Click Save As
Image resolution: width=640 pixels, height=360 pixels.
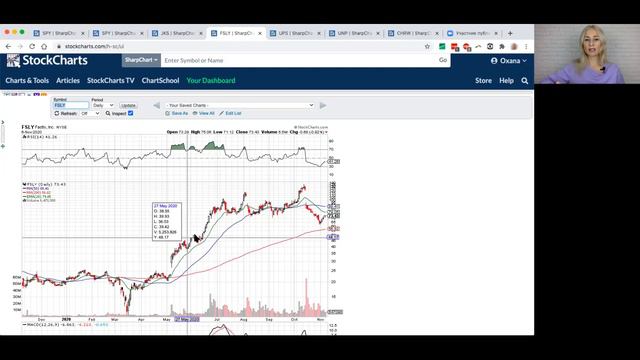tap(177, 113)
